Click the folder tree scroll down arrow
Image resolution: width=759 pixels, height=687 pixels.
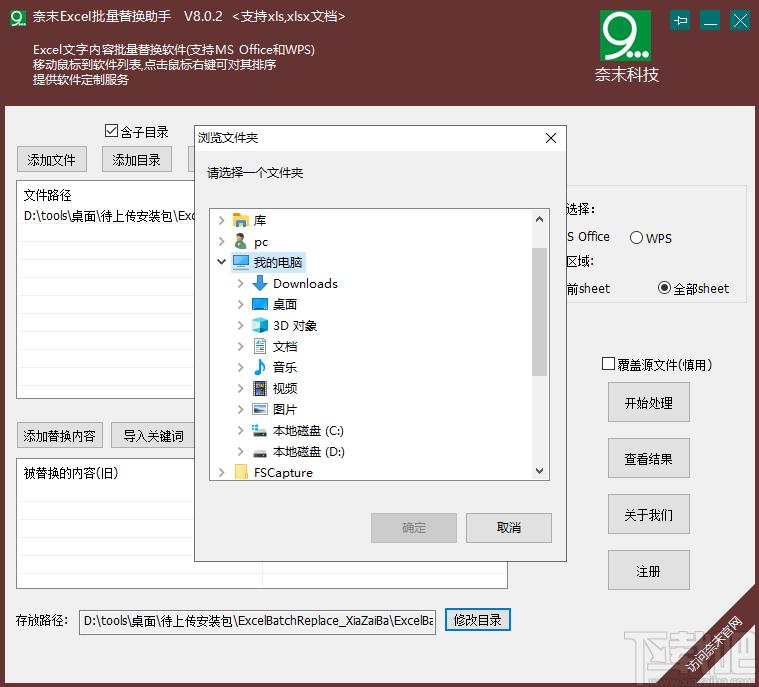click(540, 471)
